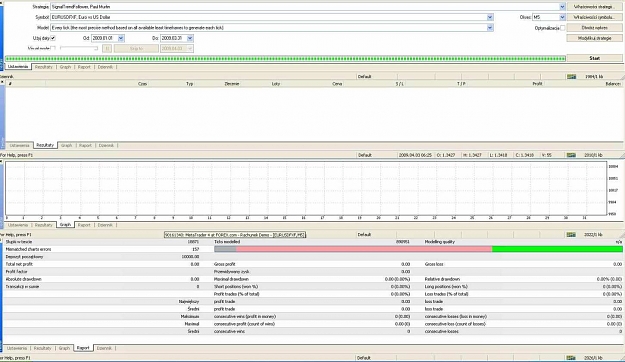Open the Od start date picker
Screen dimensions: 625x362
tap(121, 38)
